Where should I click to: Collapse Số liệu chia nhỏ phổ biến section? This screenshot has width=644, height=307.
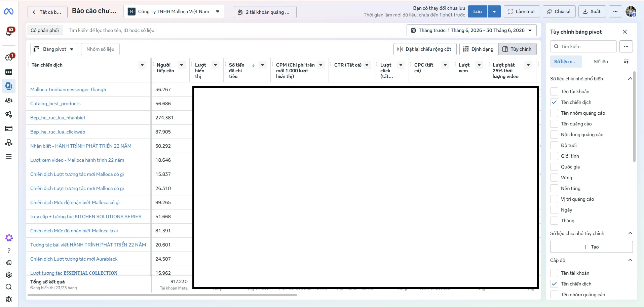pos(630,79)
